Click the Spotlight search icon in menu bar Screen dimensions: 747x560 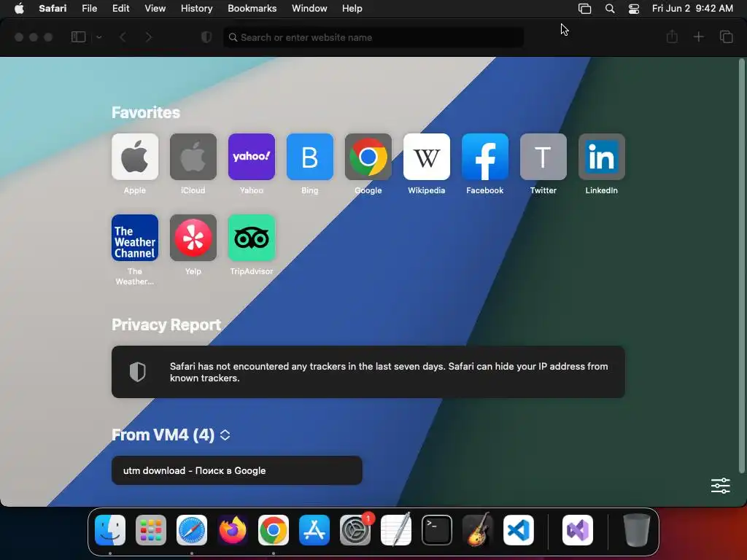coord(610,9)
